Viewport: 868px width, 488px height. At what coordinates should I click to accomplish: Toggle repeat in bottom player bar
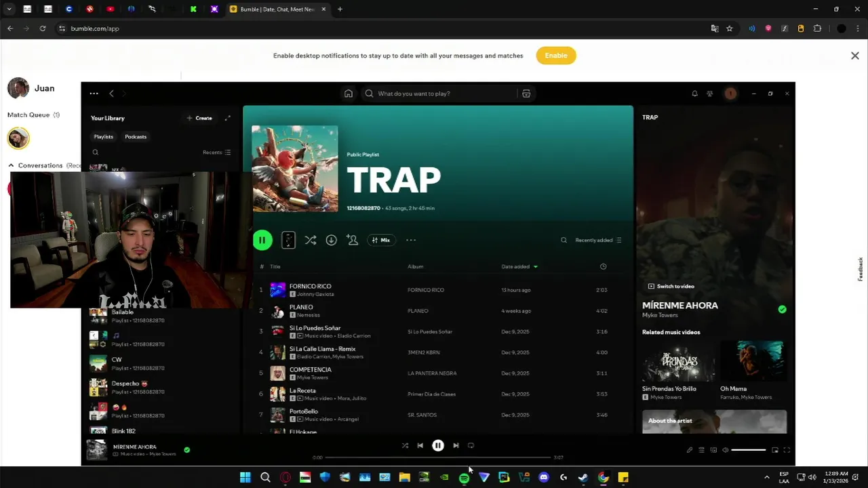tap(471, 445)
